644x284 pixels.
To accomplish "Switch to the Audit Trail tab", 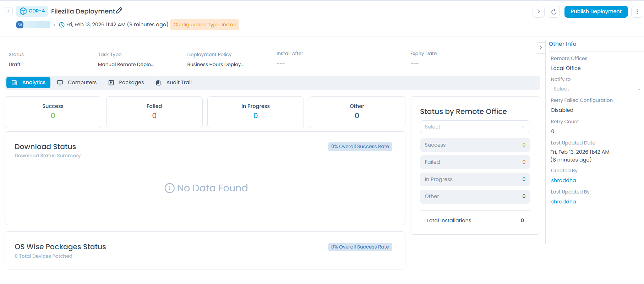I will click(174, 83).
